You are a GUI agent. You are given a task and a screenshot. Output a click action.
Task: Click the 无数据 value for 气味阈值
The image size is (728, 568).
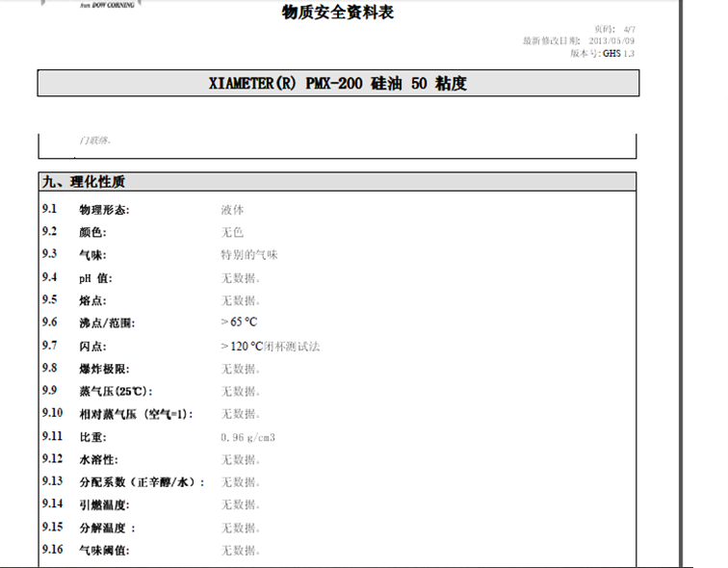click(241, 551)
